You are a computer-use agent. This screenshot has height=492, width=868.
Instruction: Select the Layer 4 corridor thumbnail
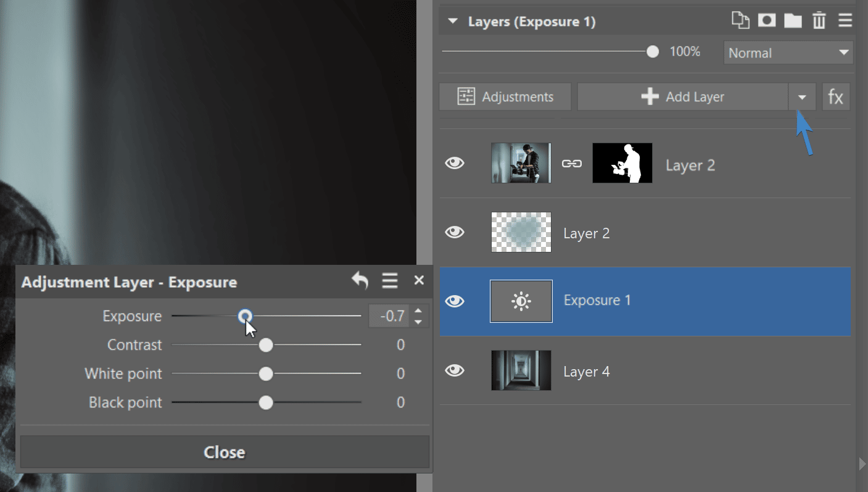(521, 370)
